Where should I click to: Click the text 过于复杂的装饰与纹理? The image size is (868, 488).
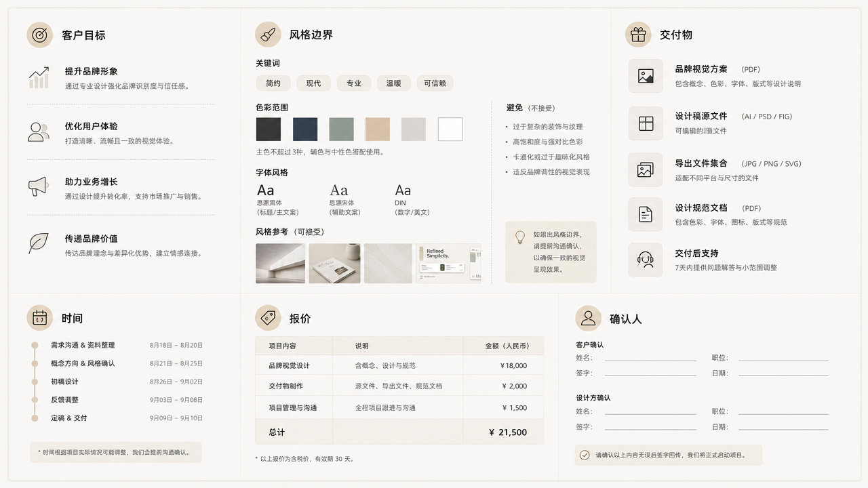548,127
